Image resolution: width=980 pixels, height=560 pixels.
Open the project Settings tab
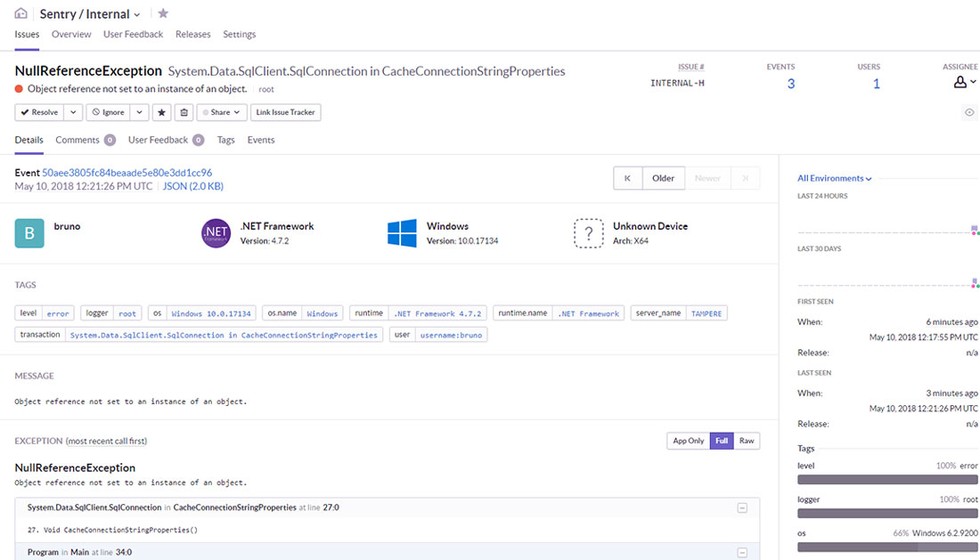(x=240, y=35)
